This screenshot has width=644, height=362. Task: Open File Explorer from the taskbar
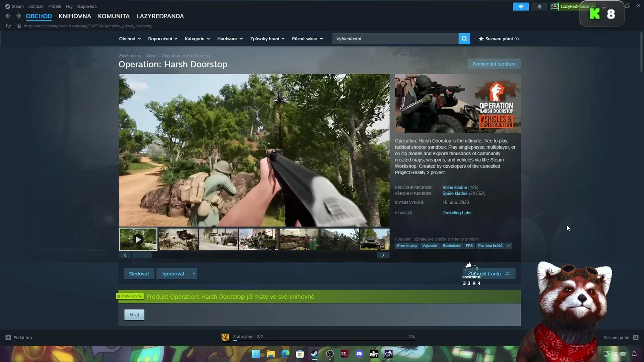click(270, 354)
